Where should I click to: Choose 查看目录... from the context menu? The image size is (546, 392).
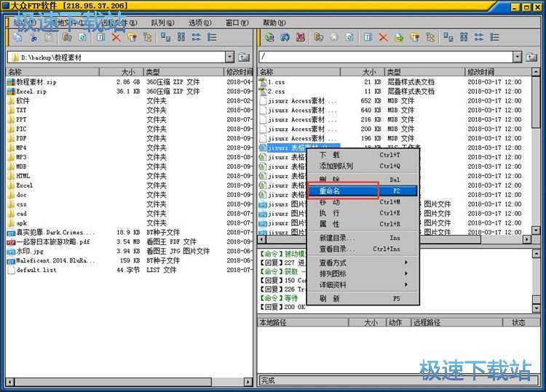[x=362, y=249]
